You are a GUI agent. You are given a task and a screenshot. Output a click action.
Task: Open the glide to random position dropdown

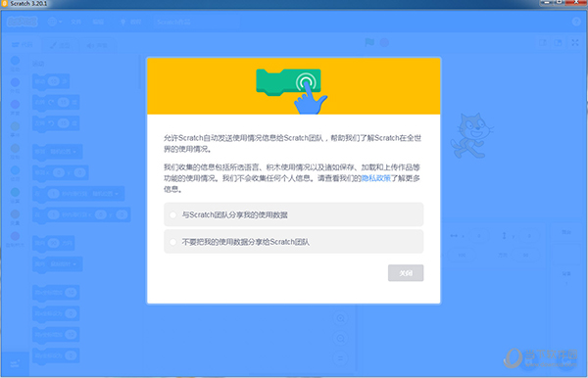(106, 194)
